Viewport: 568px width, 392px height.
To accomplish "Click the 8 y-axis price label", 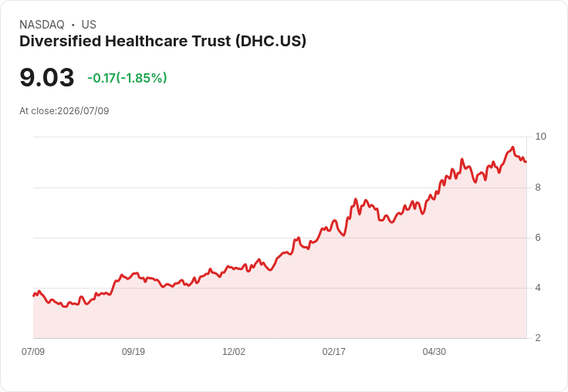I will pos(538,188).
